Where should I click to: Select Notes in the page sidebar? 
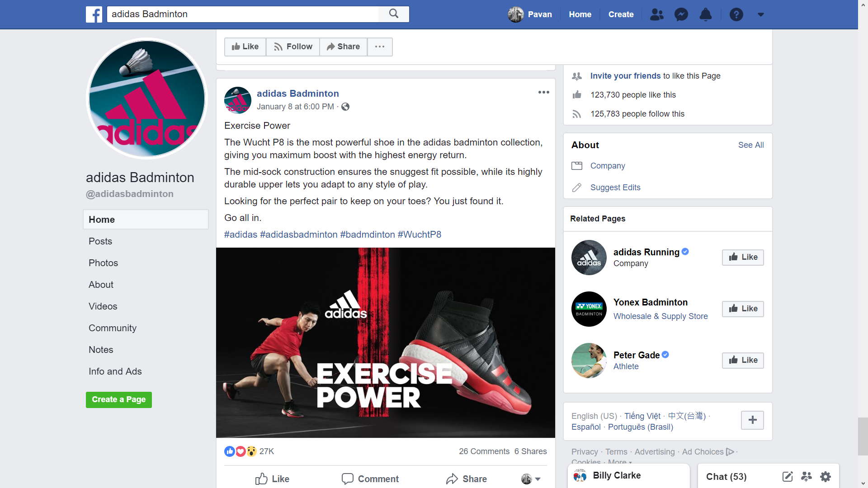101,350
